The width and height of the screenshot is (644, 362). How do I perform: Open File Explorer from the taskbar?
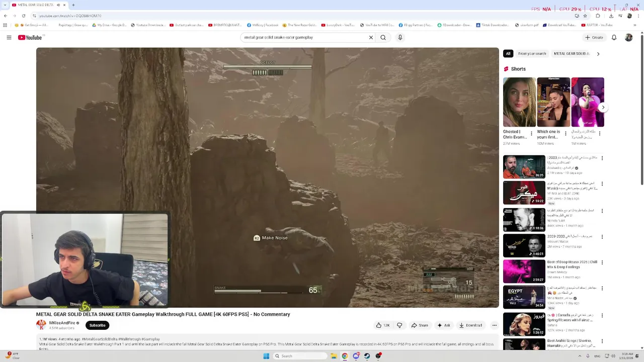(333, 356)
